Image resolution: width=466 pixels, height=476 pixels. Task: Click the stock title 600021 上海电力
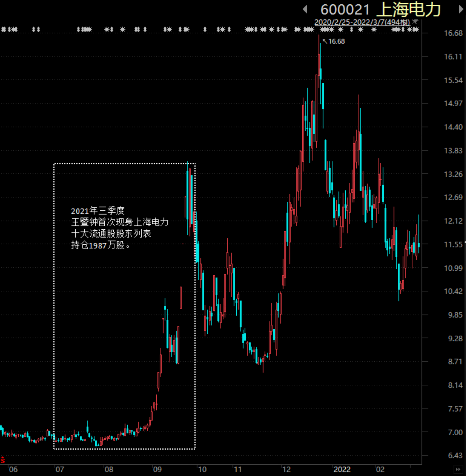[380, 10]
